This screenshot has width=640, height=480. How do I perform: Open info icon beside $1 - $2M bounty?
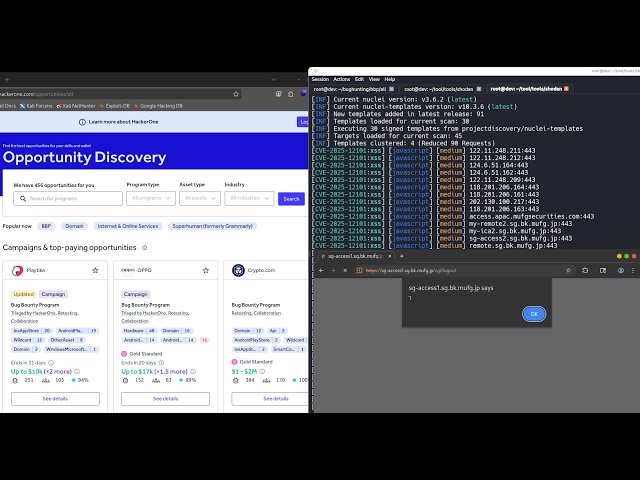(262, 371)
